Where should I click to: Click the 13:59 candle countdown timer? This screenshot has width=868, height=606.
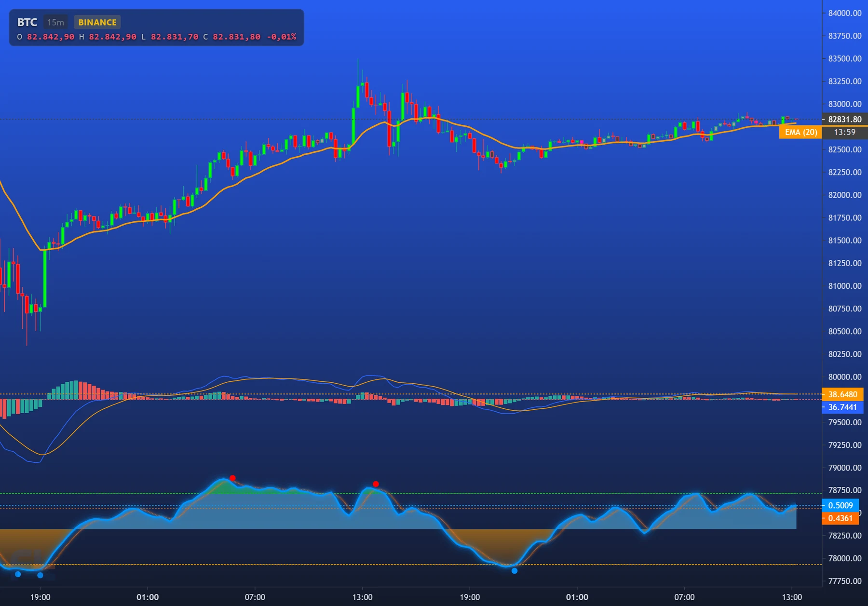845,132
